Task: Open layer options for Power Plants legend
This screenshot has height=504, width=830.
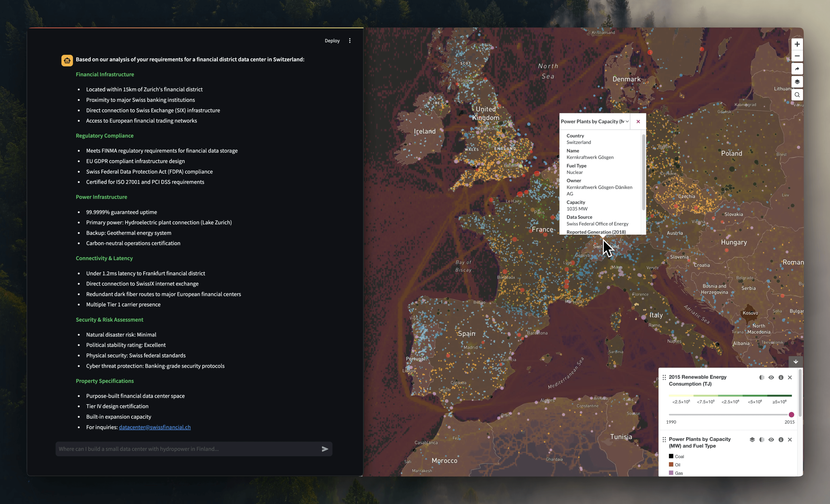Action: tap(752, 440)
